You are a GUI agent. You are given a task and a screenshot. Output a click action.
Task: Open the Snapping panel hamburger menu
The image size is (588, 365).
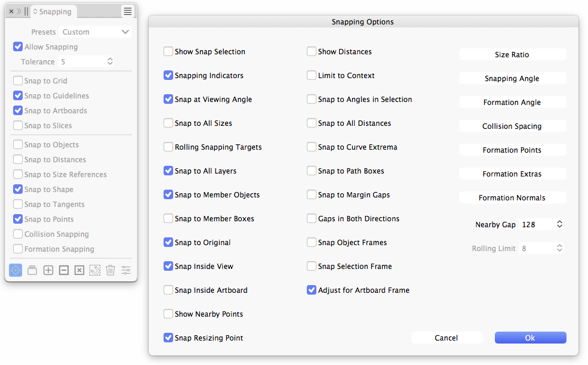128,11
